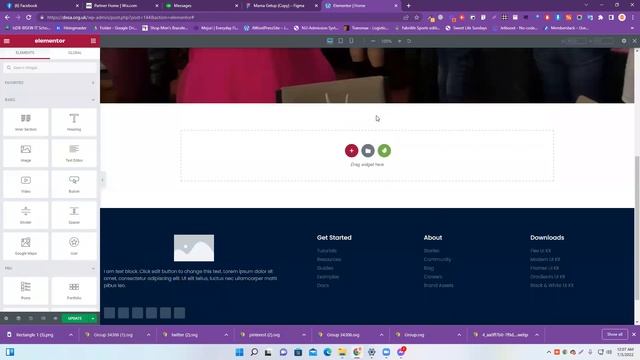This screenshot has height=360, width=640.
Task: Switch to the Facebook browser tab
Action: 41,6
